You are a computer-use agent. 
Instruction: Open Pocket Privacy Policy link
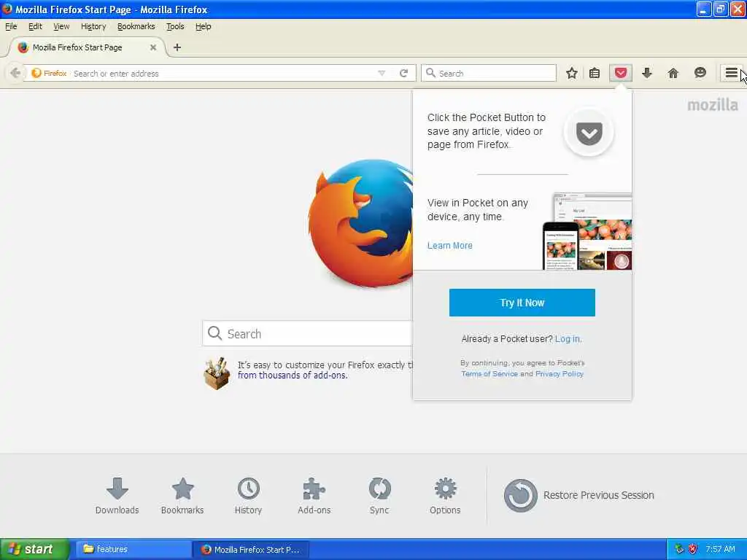560,374
